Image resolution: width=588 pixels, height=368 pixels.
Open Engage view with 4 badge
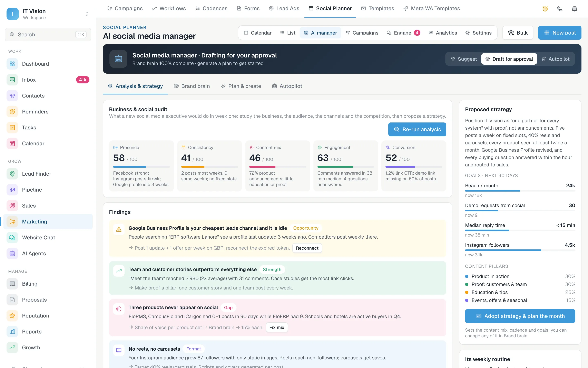(x=403, y=33)
